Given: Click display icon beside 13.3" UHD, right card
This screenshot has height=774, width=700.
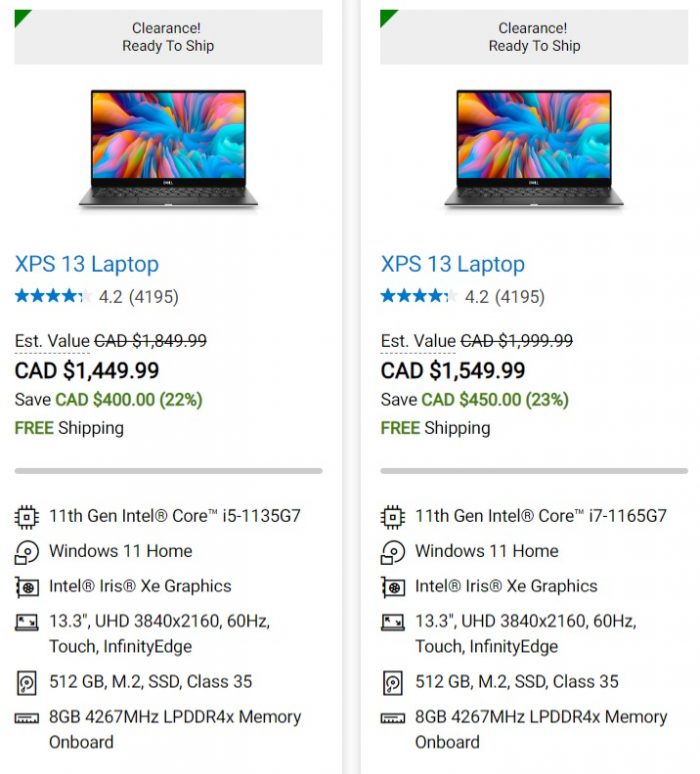Looking at the screenshot, I should pos(392,622).
